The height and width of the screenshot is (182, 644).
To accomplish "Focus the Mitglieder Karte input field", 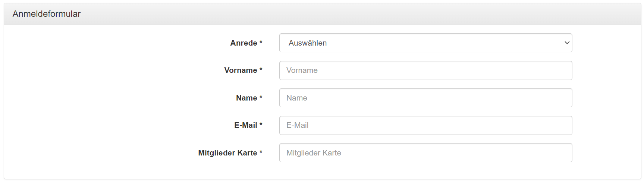I will tap(425, 153).
